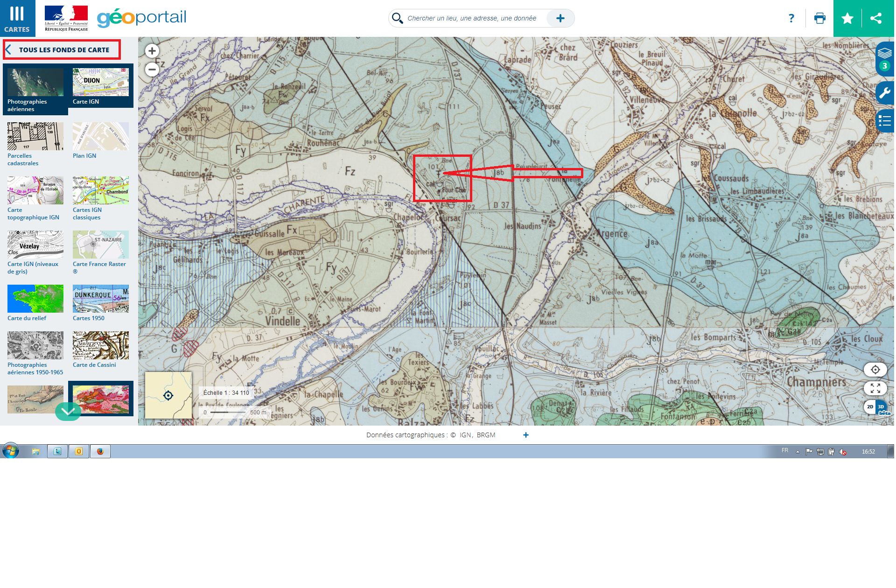Screen dimensions: 896x588
Task: Click the share map icon
Action: click(x=876, y=18)
